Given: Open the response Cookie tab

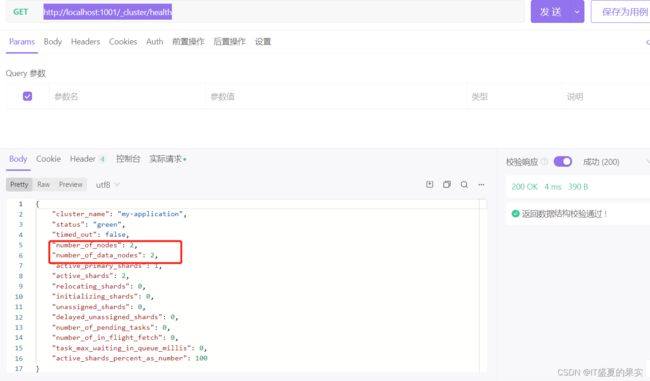Looking at the screenshot, I should [x=48, y=159].
